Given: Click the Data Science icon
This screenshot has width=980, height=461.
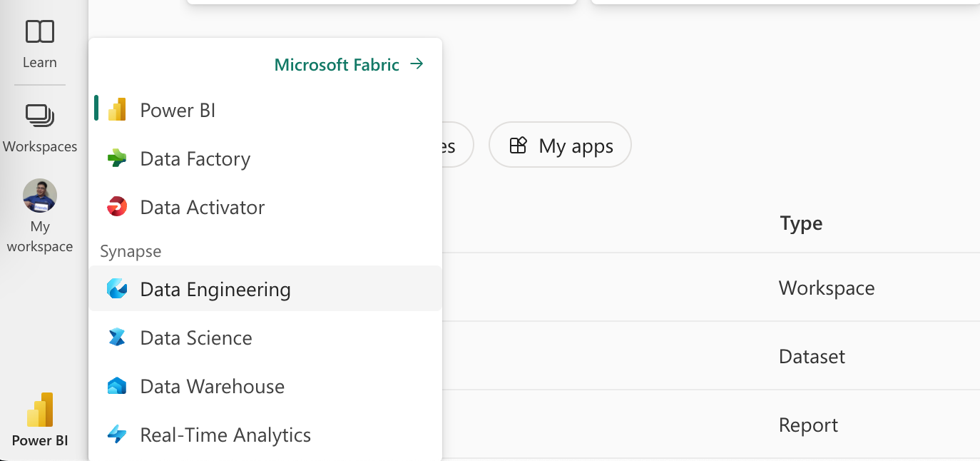Looking at the screenshot, I should [117, 338].
